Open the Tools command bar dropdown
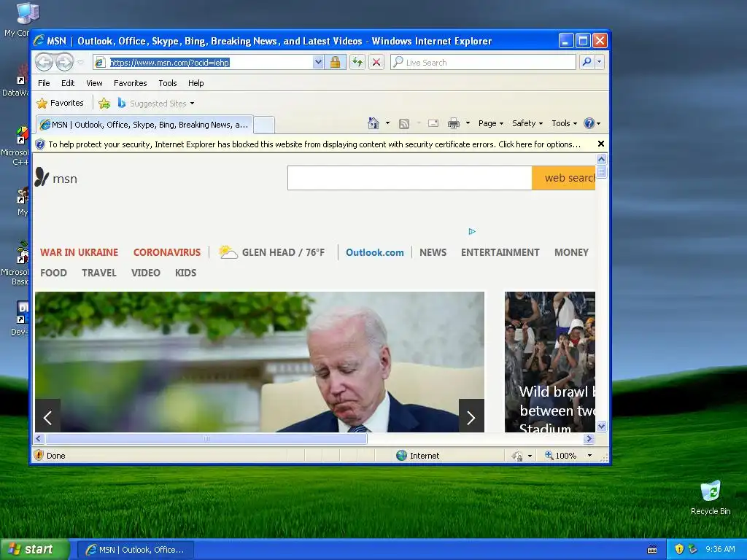The width and height of the screenshot is (747, 560). click(x=564, y=123)
